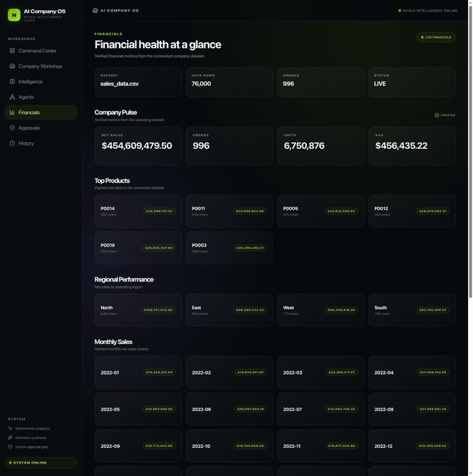Click the South region card

(x=411, y=310)
